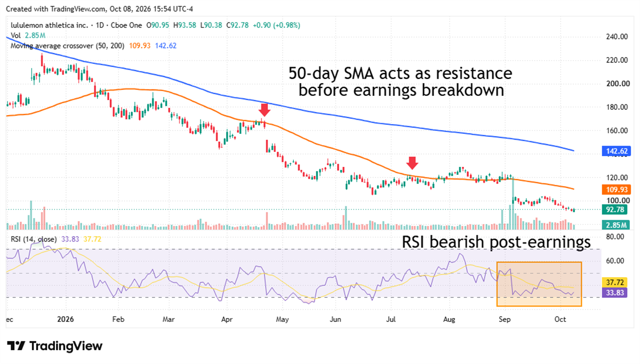Click the Oct label on the time axis
Image resolution: width=640 pixels, height=364 pixels.
(x=559, y=319)
